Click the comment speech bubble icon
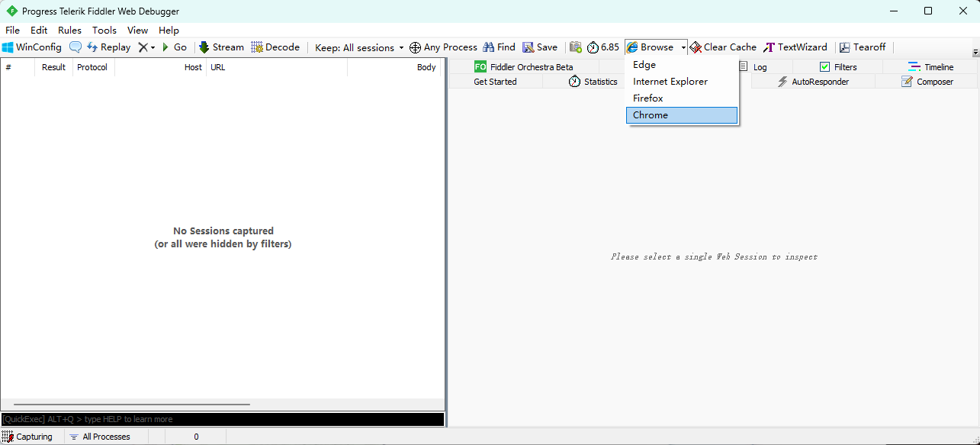 click(76, 47)
